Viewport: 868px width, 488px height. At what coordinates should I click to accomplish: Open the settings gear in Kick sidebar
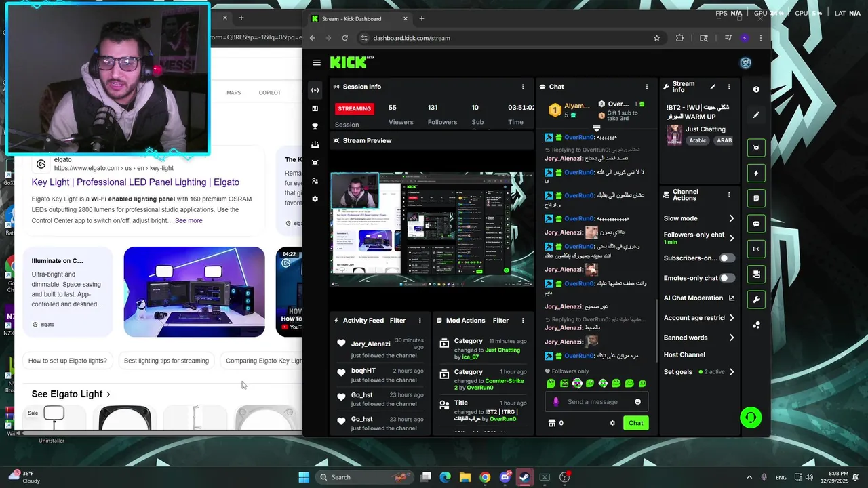pos(315,199)
